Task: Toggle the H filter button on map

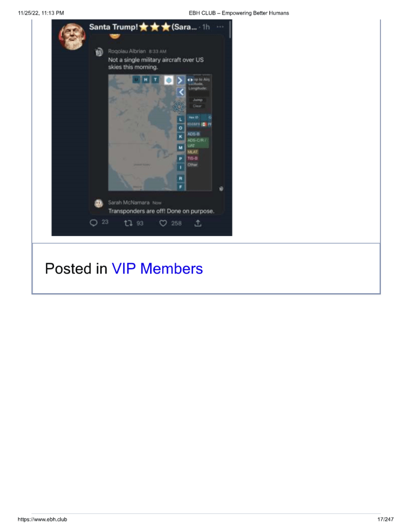Action: [x=145, y=80]
